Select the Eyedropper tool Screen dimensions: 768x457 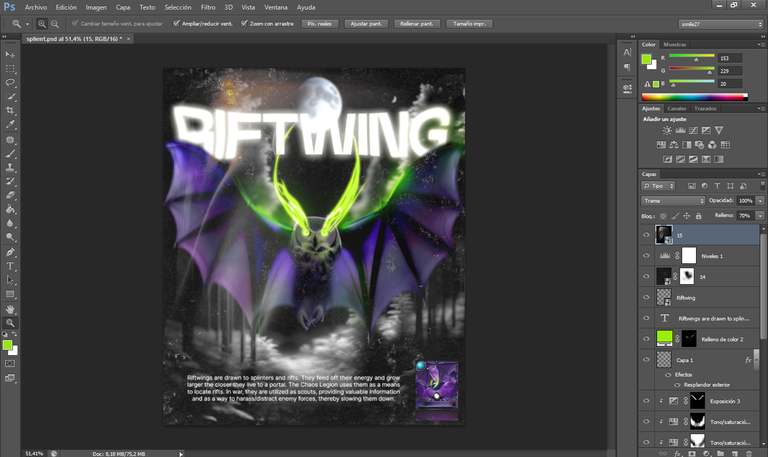(x=10, y=124)
